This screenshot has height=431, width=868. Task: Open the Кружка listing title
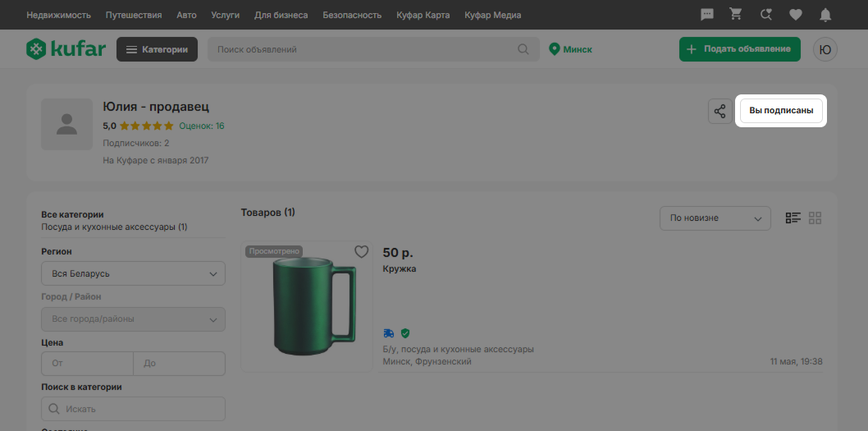[399, 268]
